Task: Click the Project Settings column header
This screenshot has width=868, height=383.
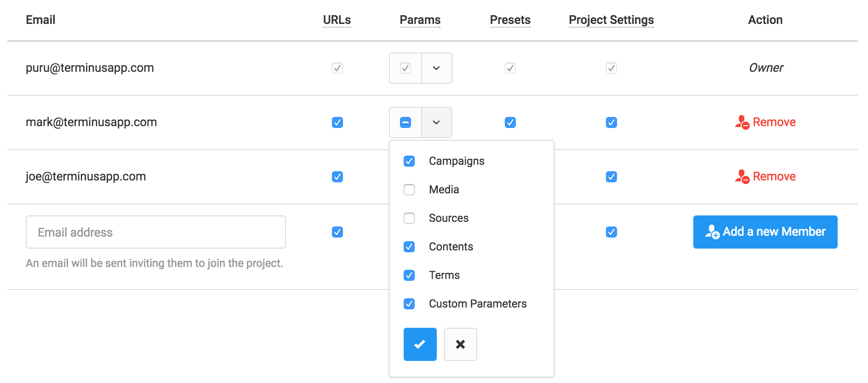Action: click(x=611, y=20)
